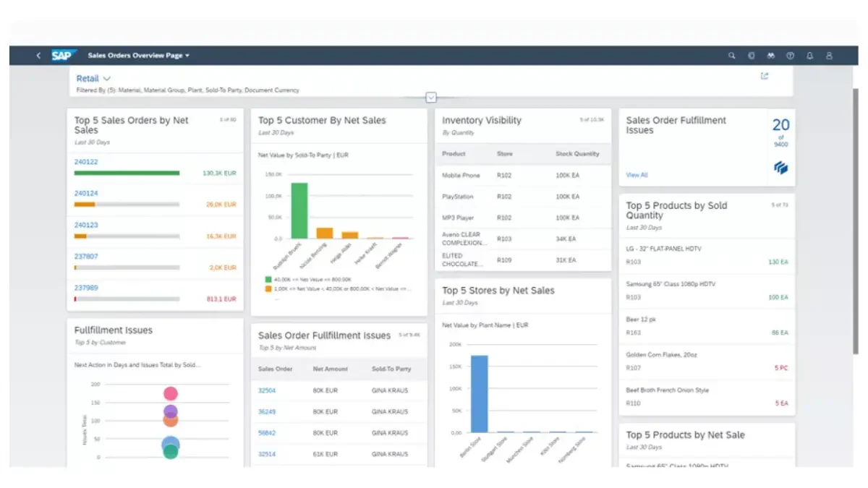Click the LG 32" FLAT-PANEL HDTV product
This screenshot has width=868, height=488.
coord(707,255)
